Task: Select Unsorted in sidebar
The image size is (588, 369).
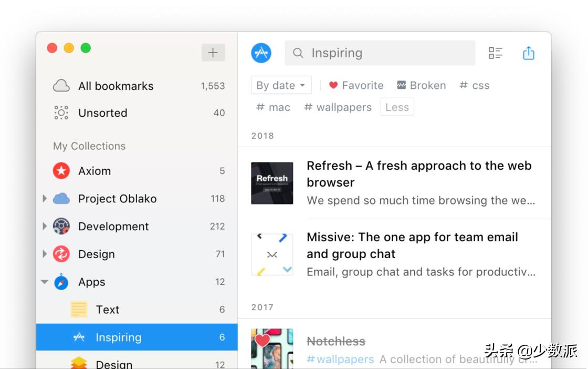Action: click(137, 112)
